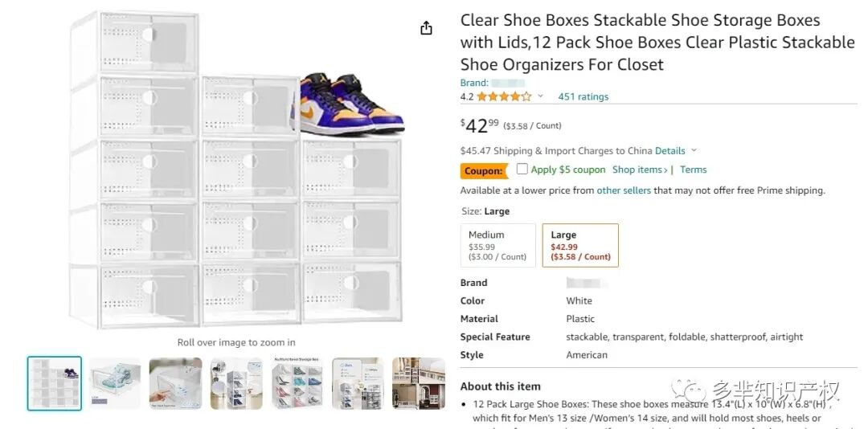Select the Medium size option
The width and height of the screenshot is (868, 429).
pos(497,245)
